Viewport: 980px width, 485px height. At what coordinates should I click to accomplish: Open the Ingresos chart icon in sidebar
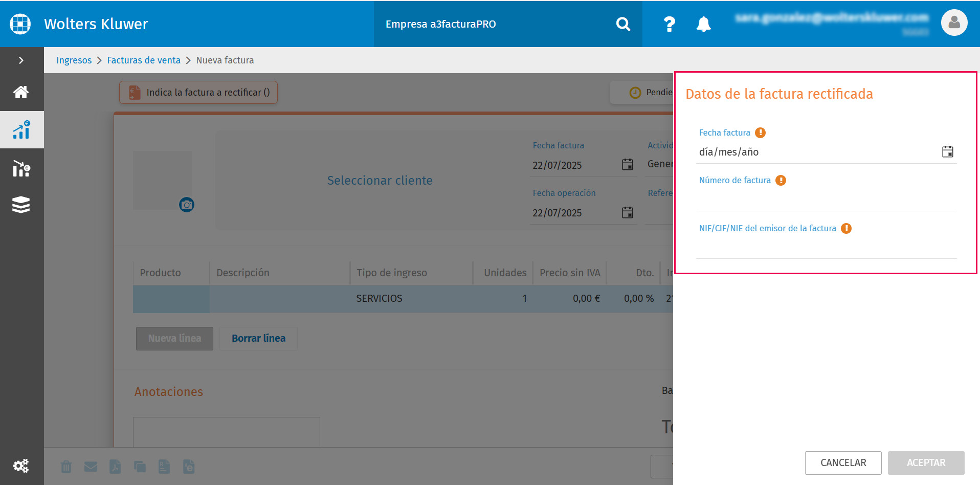click(x=21, y=130)
